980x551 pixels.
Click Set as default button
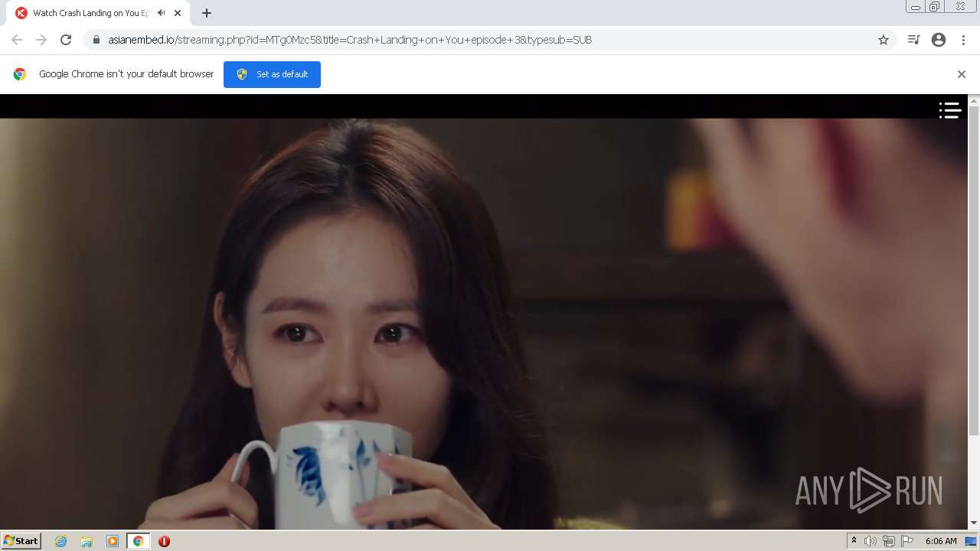pyautogui.click(x=272, y=74)
